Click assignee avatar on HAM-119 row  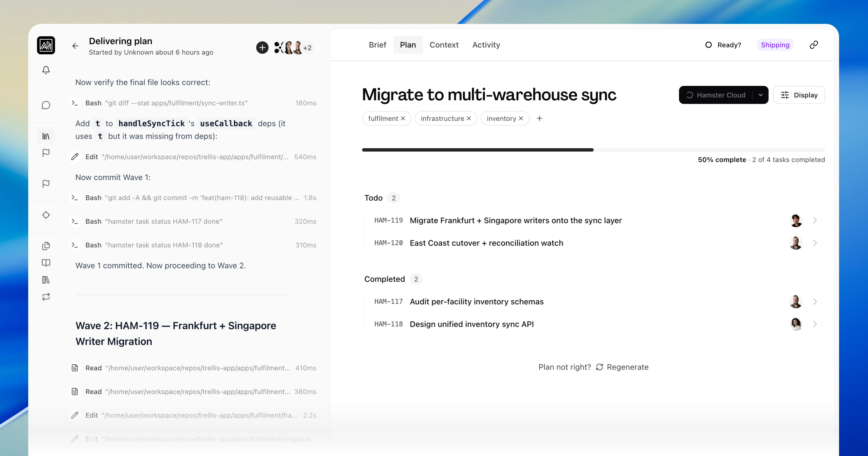[796, 221]
